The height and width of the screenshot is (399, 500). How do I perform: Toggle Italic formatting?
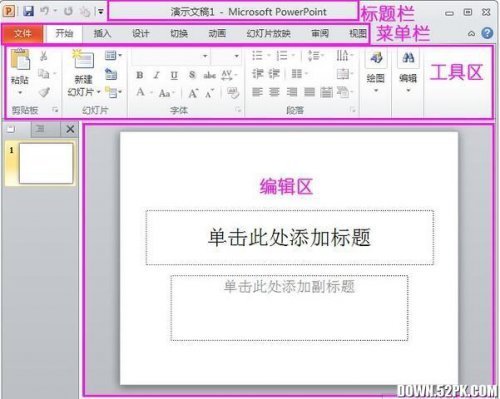pyautogui.click(x=157, y=75)
